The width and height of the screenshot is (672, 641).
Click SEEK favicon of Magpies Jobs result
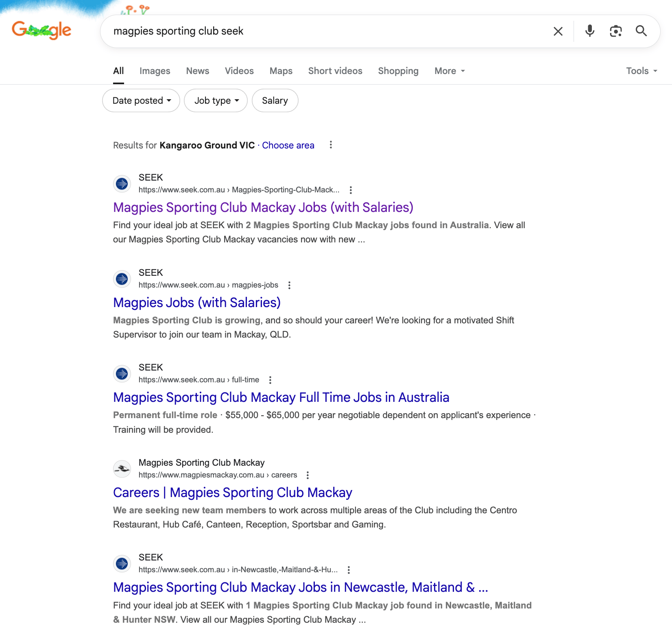(122, 279)
